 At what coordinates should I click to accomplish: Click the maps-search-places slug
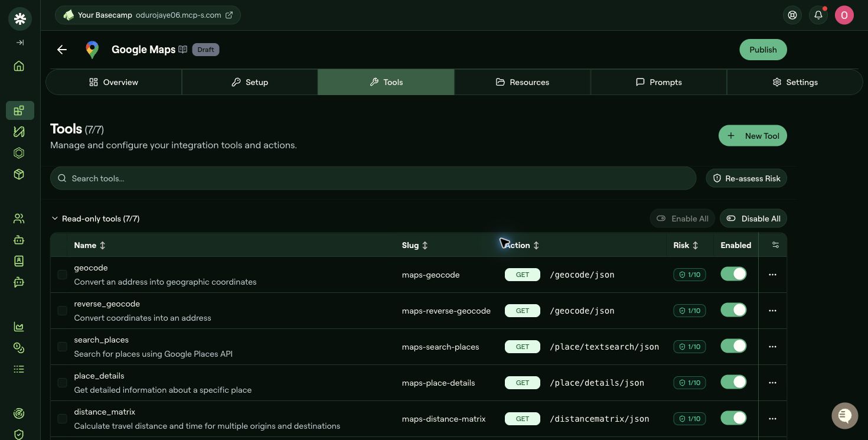pyautogui.click(x=440, y=347)
